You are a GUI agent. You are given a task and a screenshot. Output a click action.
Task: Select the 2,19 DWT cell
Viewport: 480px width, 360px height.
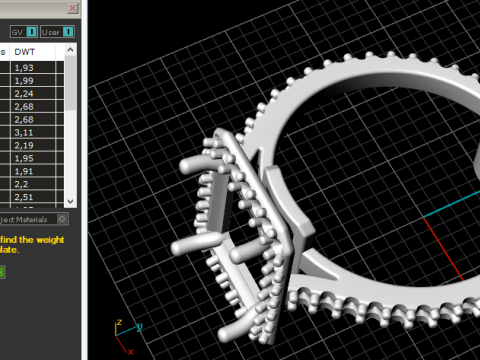(x=32, y=145)
